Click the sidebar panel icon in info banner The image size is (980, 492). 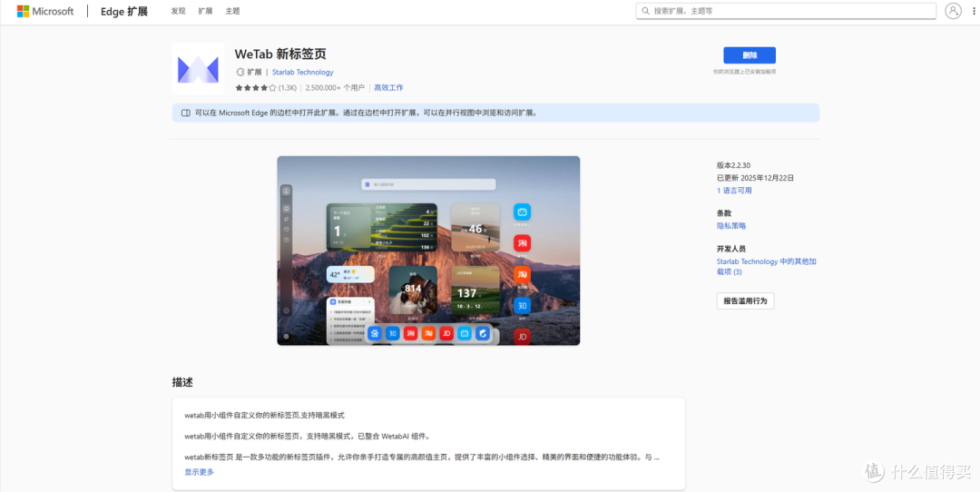[x=186, y=113]
